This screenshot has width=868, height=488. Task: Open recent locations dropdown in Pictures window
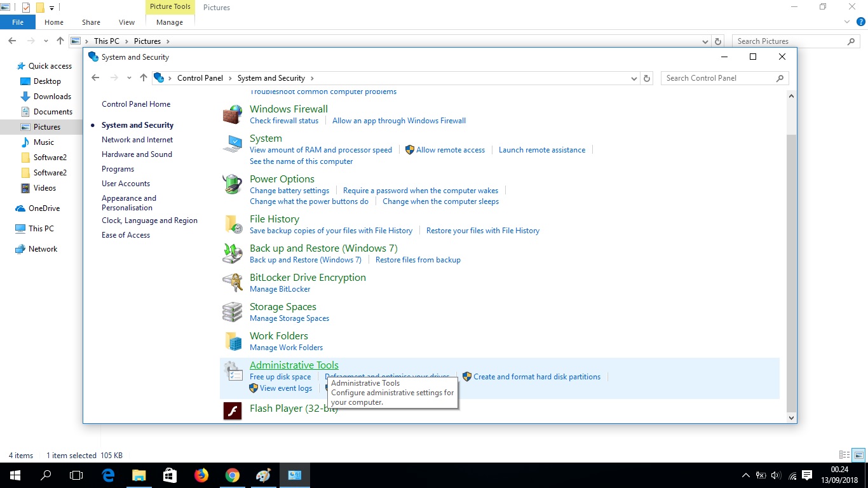click(x=46, y=41)
